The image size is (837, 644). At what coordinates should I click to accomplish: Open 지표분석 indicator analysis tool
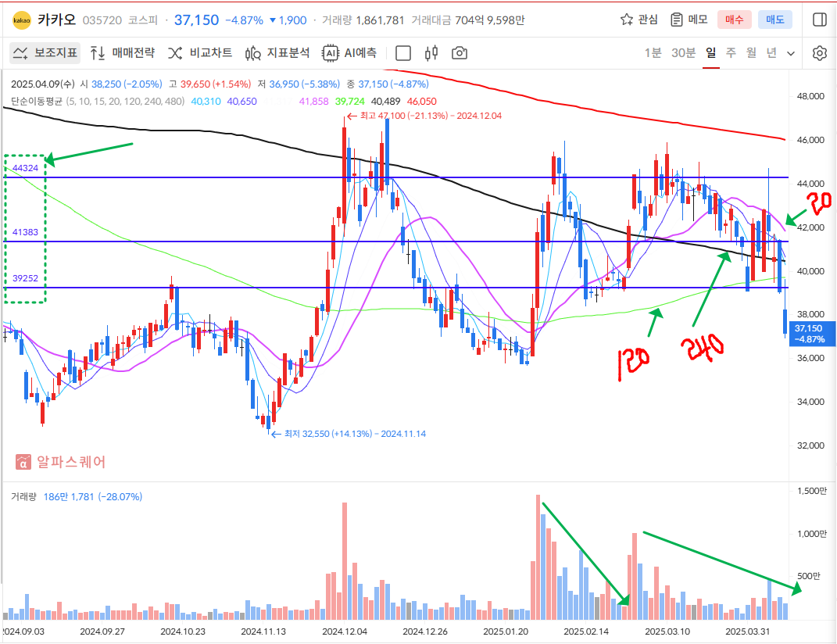click(x=277, y=53)
